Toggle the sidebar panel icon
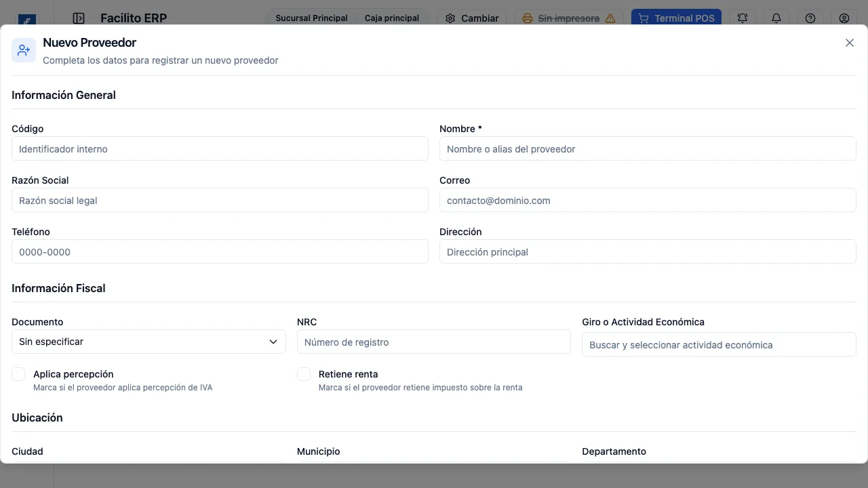This screenshot has height=488, width=868. tap(79, 18)
